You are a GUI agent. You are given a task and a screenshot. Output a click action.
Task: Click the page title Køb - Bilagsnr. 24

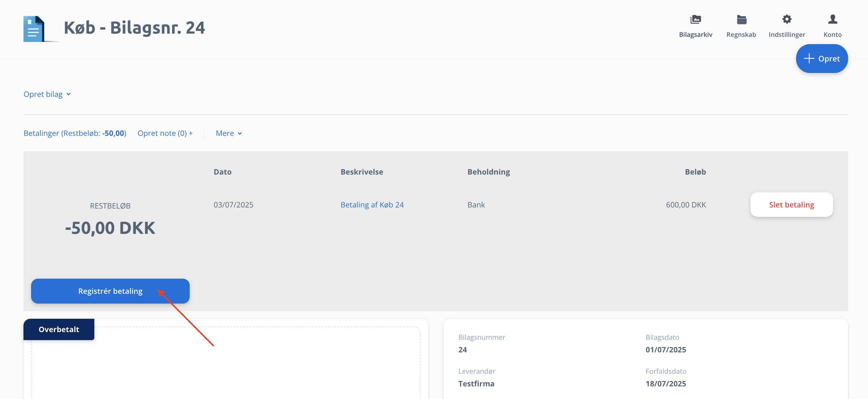(x=134, y=28)
